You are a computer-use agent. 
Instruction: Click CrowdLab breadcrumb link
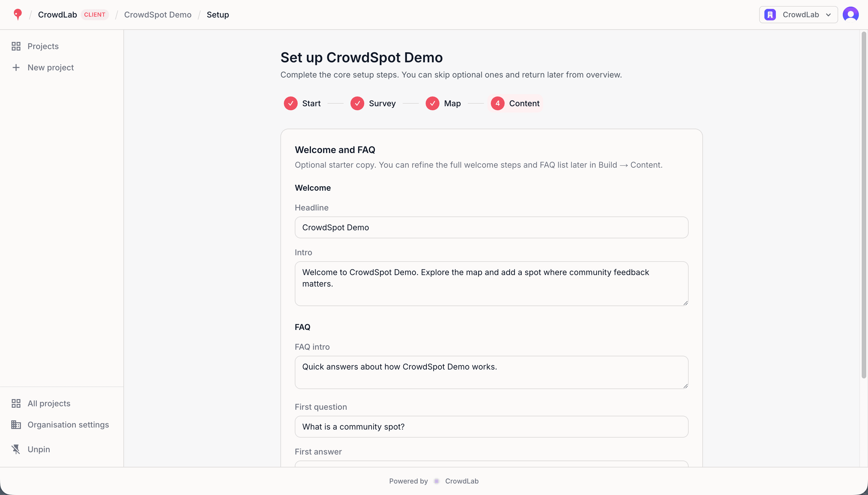pos(57,15)
